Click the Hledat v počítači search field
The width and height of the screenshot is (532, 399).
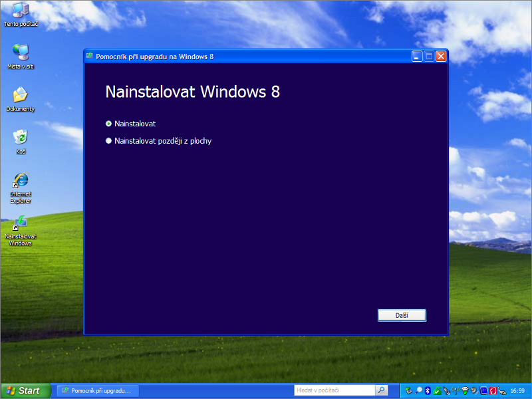tap(334, 390)
